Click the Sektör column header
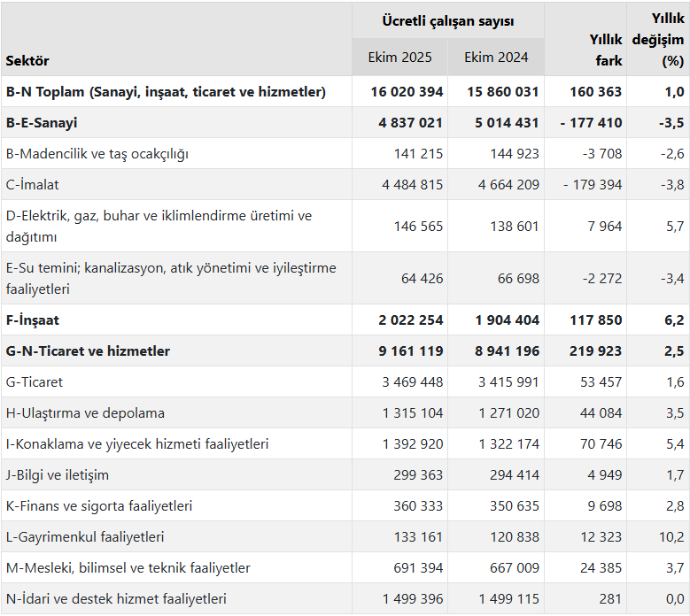 click(x=27, y=61)
